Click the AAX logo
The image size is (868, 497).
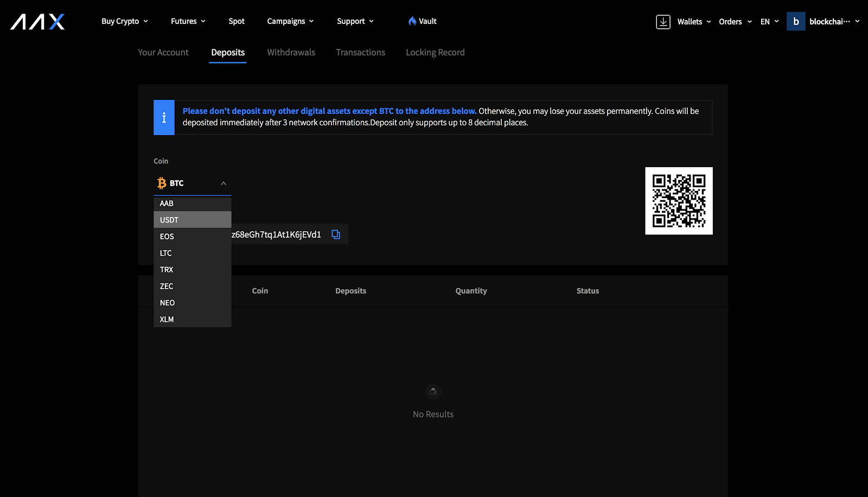37,22
